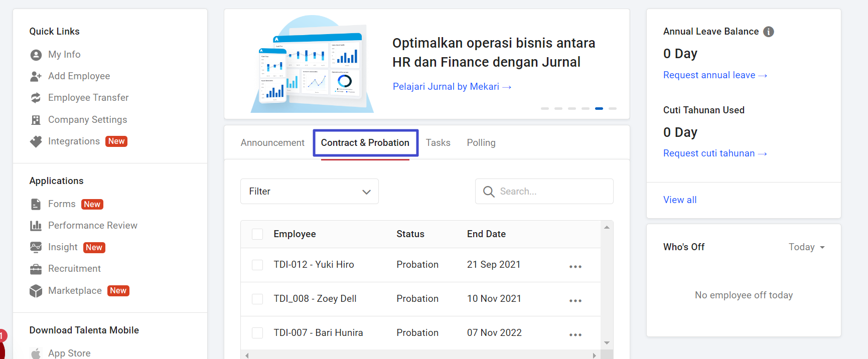Click the View all link
This screenshot has height=359, width=868.
[680, 200]
